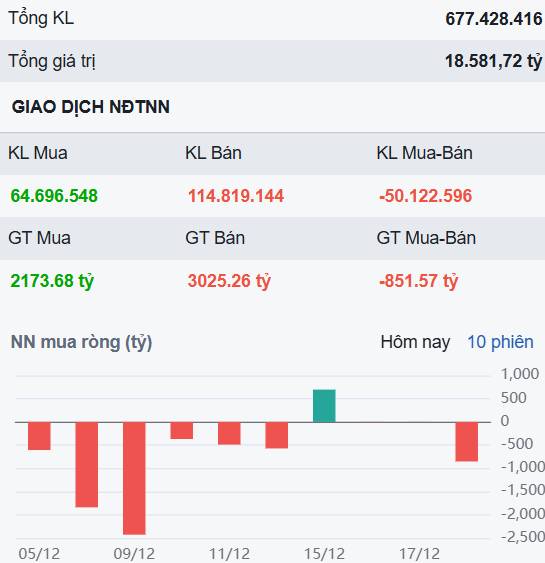This screenshot has height=563, width=545.
Task: Click the 17/12 date axis label
Action: point(419,553)
